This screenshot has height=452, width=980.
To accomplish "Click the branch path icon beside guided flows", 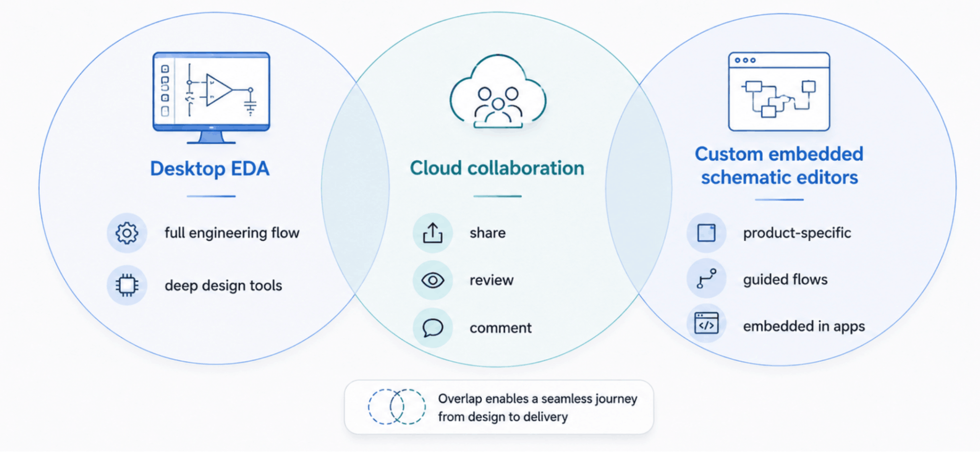I will 706,278.
